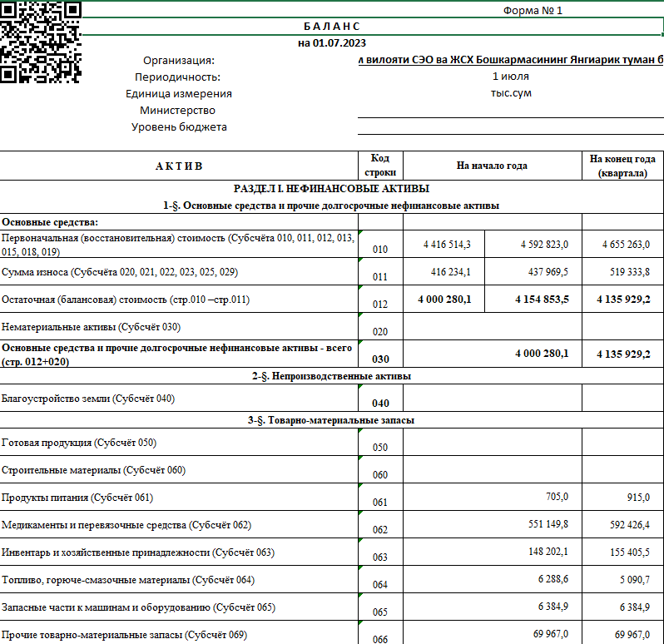Select the value 915,0
Image resolution: width=664 pixels, height=644 pixels.
coord(638,498)
